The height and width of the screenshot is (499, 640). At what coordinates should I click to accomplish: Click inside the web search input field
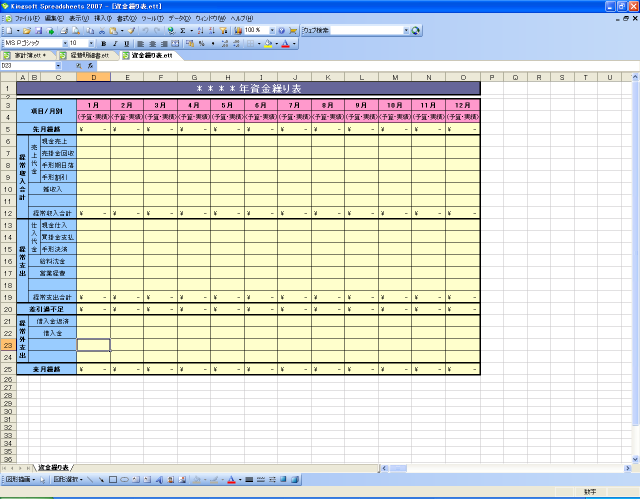tap(366, 30)
